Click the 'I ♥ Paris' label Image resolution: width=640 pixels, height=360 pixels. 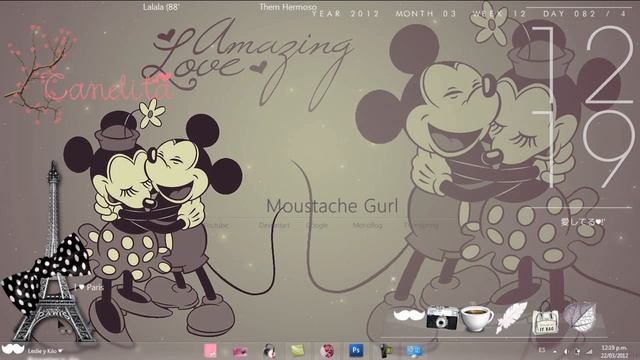tap(89, 287)
